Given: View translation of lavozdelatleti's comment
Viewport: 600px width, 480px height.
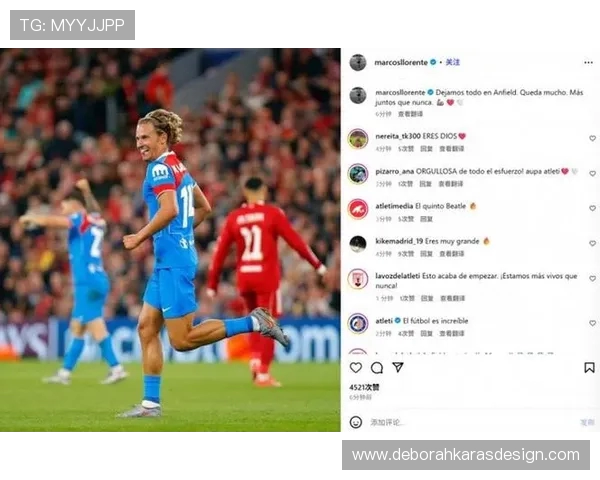Looking at the screenshot, I should pos(452,298).
